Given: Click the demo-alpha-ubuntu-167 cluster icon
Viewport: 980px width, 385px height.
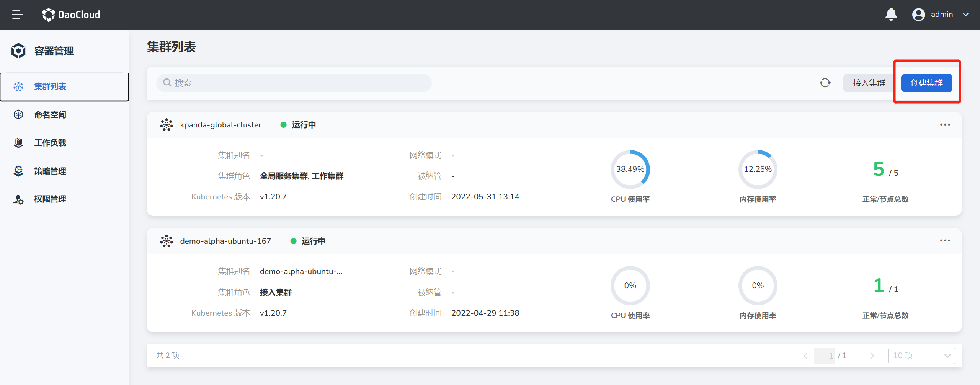Looking at the screenshot, I should [167, 241].
